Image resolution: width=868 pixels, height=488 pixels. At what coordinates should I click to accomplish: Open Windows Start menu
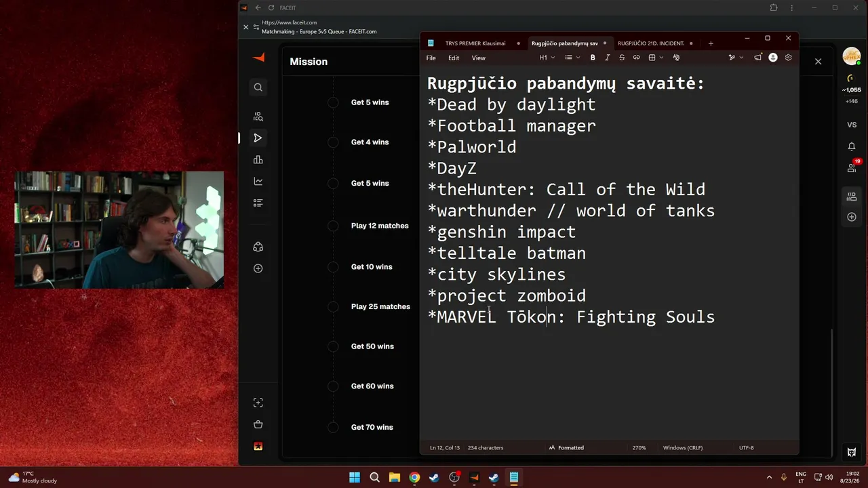pyautogui.click(x=355, y=477)
